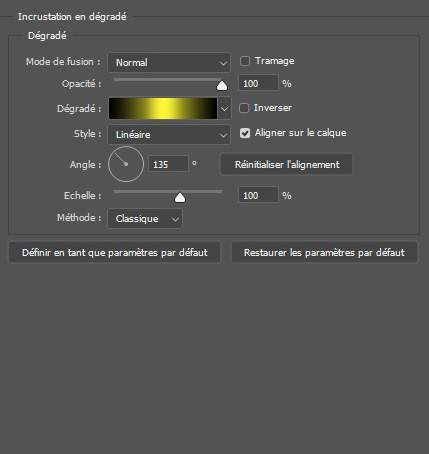Image resolution: width=429 pixels, height=454 pixels.
Task: Click the Echelle percentage input field
Action: (258, 195)
